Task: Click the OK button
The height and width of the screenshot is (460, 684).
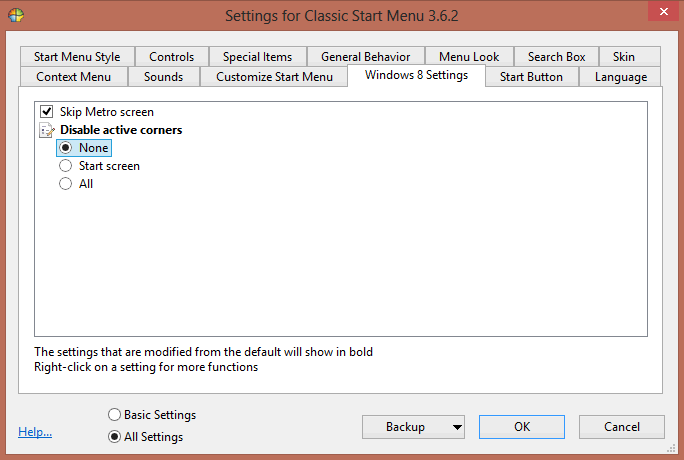Action: [522, 427]
